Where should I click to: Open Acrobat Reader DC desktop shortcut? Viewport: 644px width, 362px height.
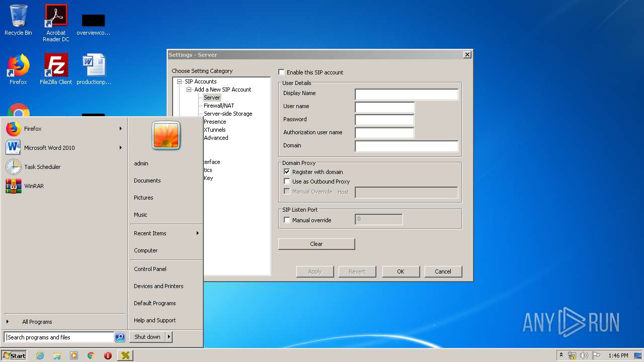pyautogui.click(x=56, y=23)
